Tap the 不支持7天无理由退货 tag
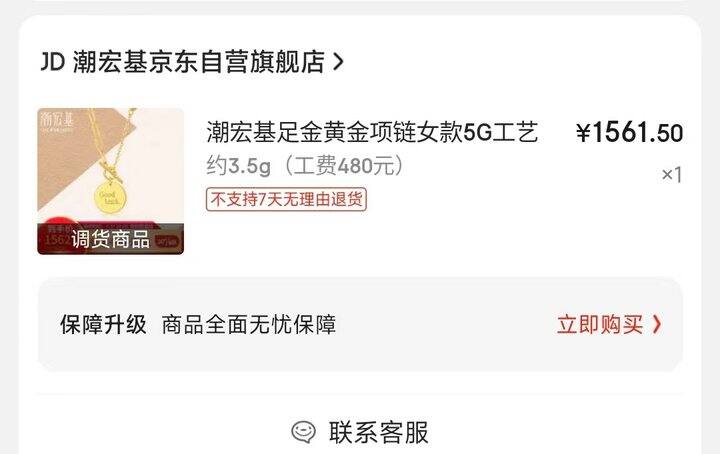 pos(286,199)
